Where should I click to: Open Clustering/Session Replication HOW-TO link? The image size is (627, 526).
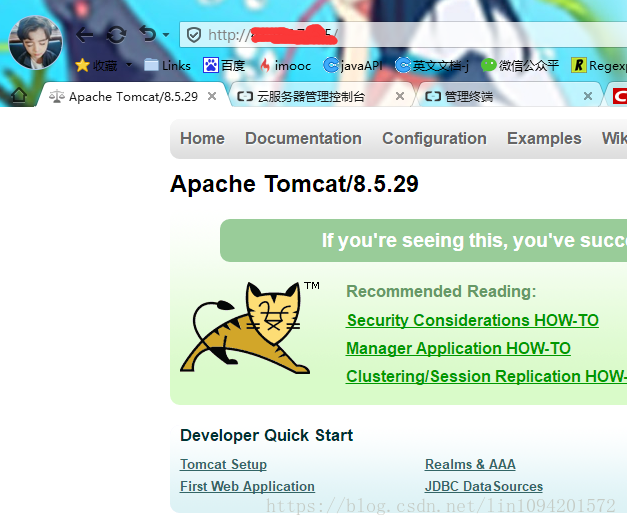[486, 376]
